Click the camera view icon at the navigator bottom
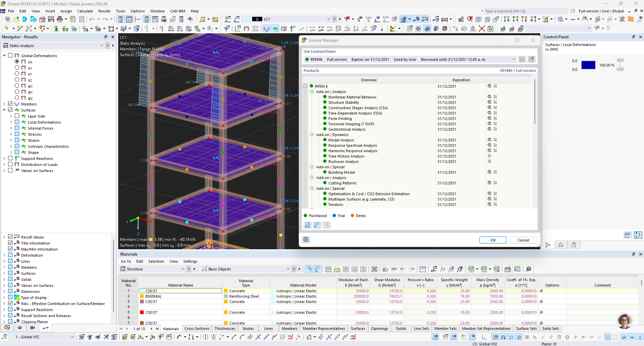The image size is (644, 346). click(33, 328)
